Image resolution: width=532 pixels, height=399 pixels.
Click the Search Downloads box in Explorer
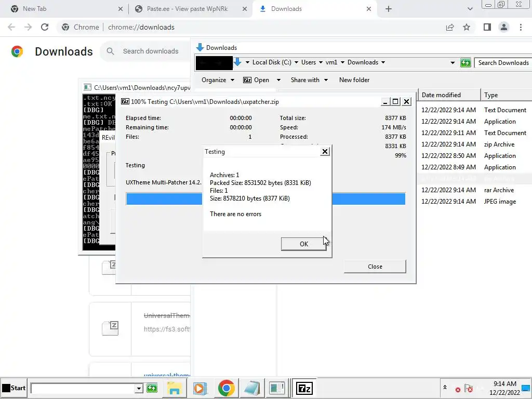click(x=503, y=63)
